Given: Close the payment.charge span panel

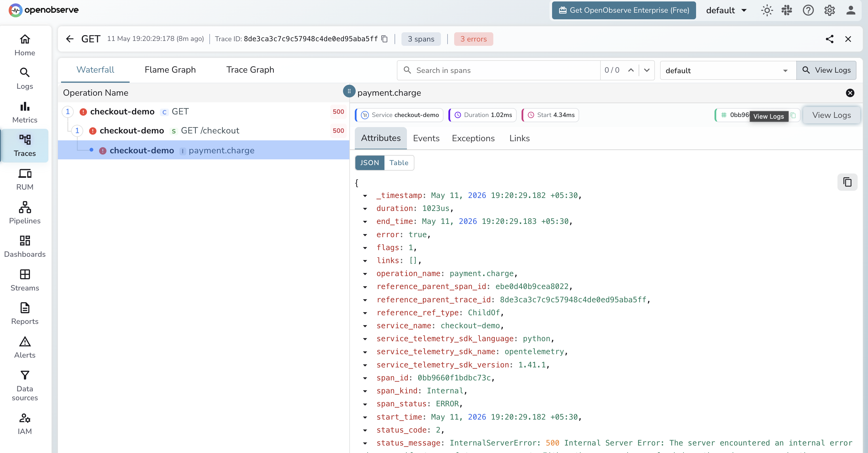Looking at the screenshot, I should click(850, 93).
